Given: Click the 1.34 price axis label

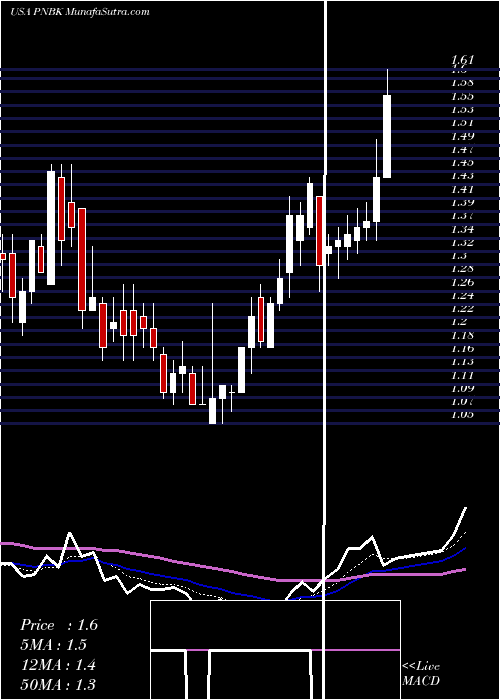Looking at the screenshot, I should tap(462, 229).
